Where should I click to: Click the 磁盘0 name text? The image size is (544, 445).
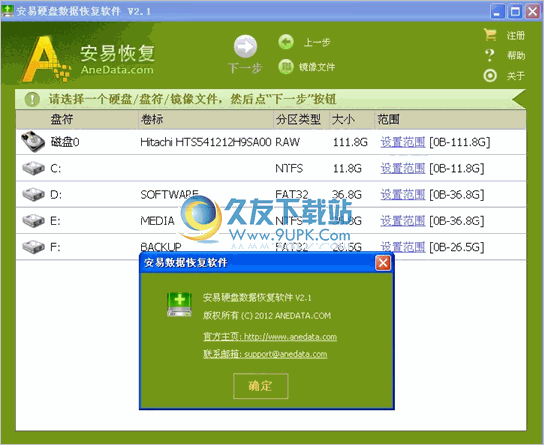(65, 142)
